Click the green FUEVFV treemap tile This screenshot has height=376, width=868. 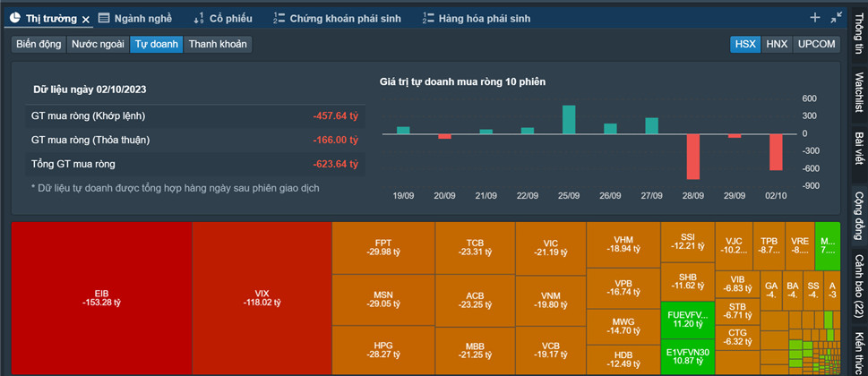point(687,318)
